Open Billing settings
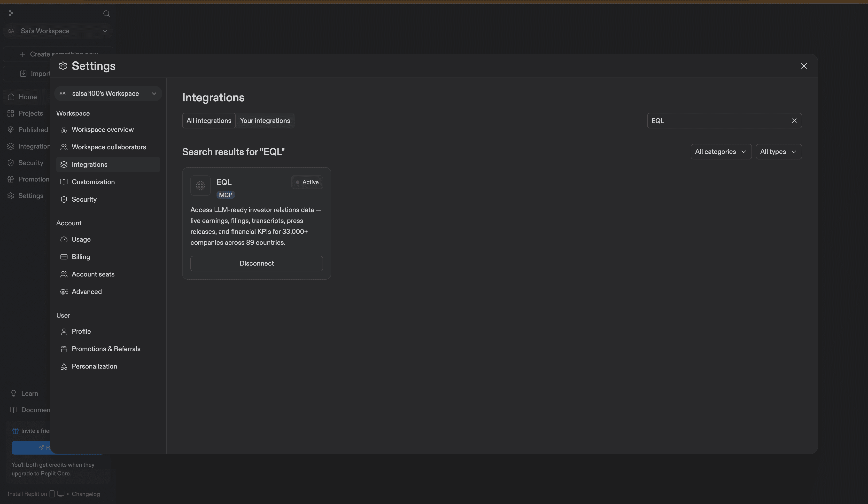 pos(108,257)
